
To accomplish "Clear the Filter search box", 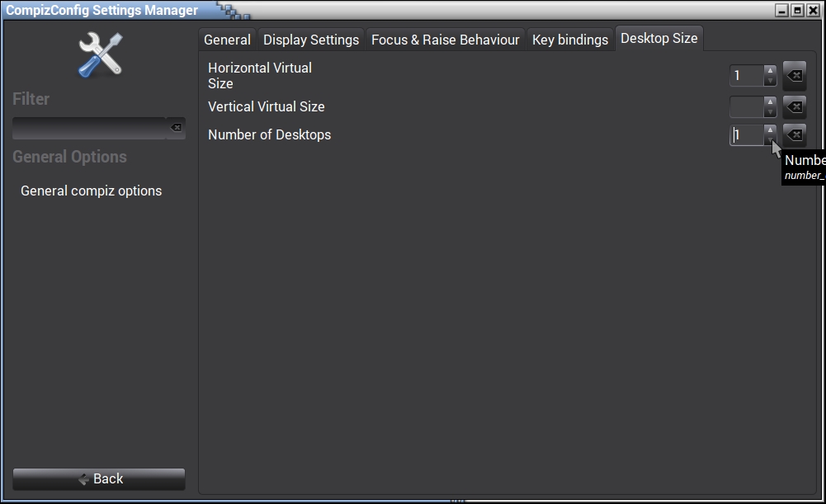I will (x=176, y=128).
